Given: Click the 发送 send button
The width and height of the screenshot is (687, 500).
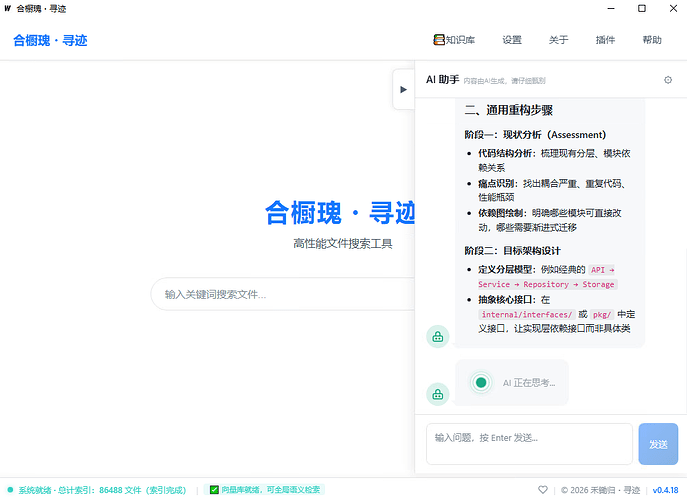Looking at the screenshot, I should pyautogui.click(x=658, y=444).
